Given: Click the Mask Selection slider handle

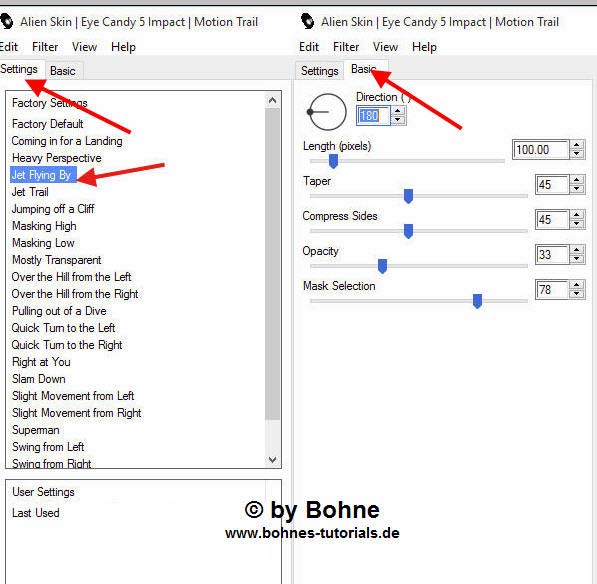Looking at the screenshot, I should coord(477,301).
